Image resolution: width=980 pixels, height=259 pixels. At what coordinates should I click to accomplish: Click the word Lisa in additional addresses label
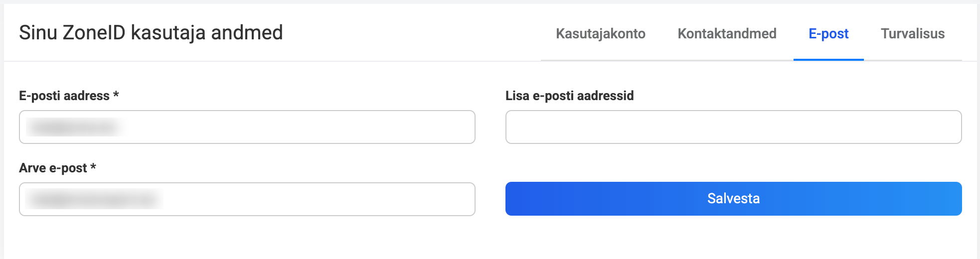(x=517, y=96)
